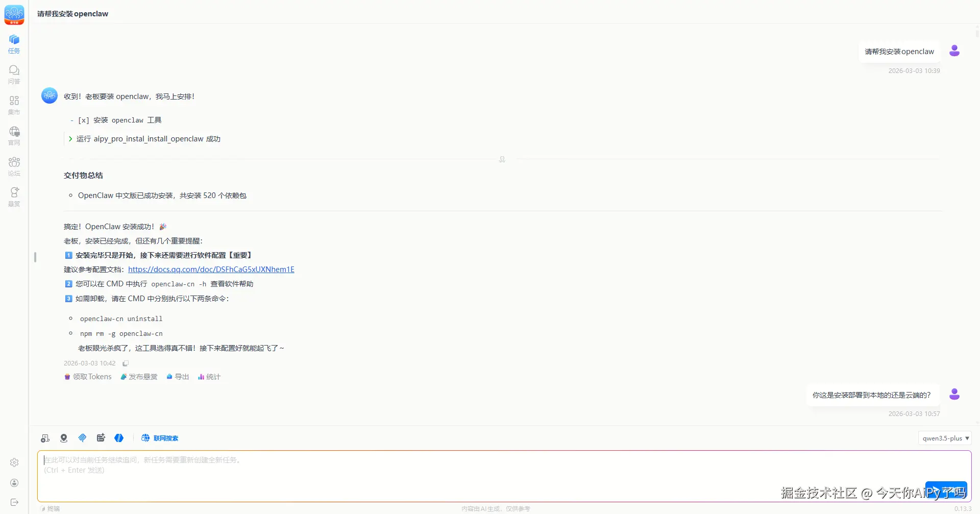980x514 pixels.
Task: Click the 如需卸载 uninstall instruction line
Action: click(147, 299)
